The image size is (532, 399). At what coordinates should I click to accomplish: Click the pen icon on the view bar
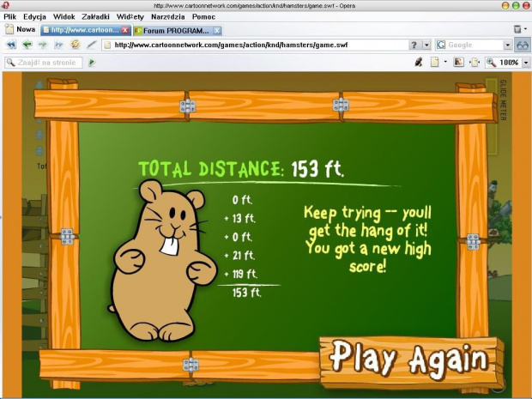point(419,63)
